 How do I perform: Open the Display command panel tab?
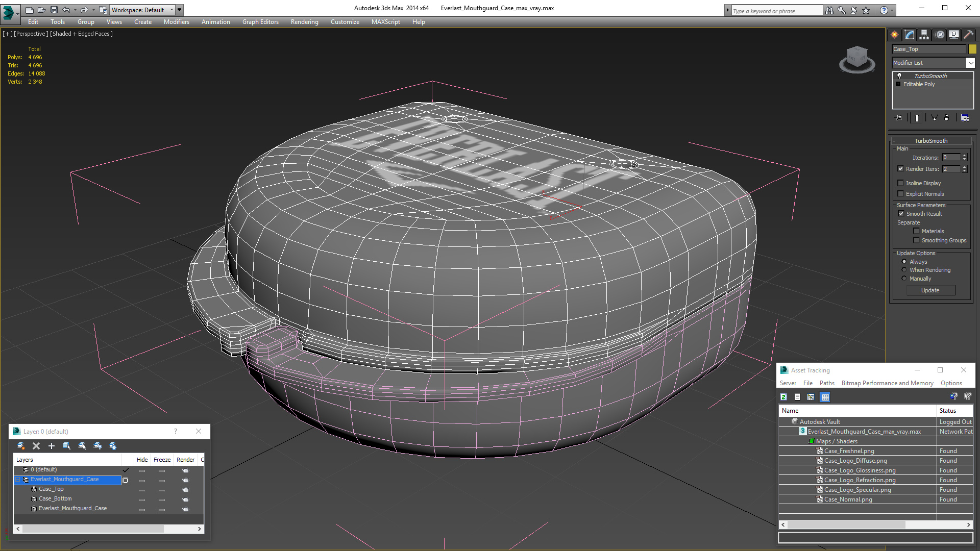point(954,35)
